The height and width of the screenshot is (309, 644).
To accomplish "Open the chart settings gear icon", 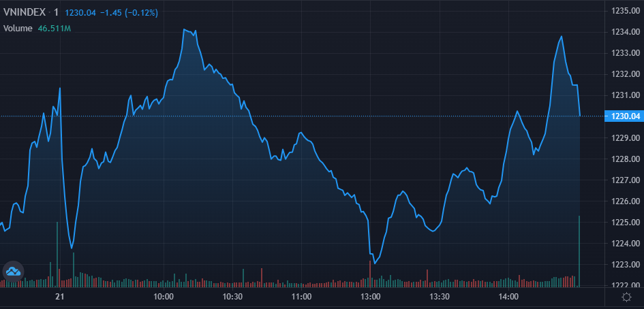I will tap(626, 297).
